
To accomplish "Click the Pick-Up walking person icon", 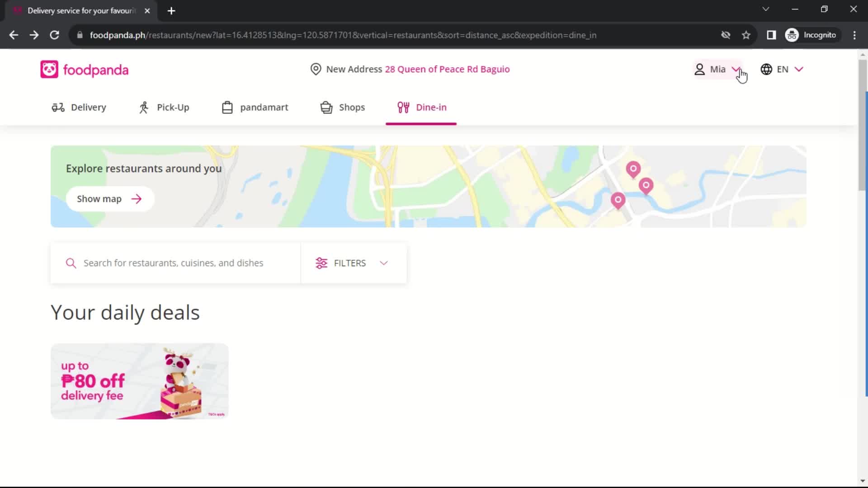I will (144, 108).
